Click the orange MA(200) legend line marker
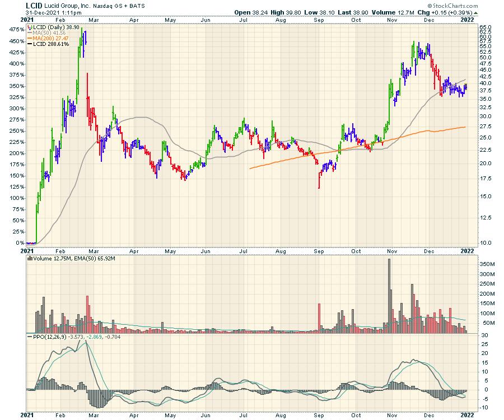504x420 pixels. [x=29, y=38]
